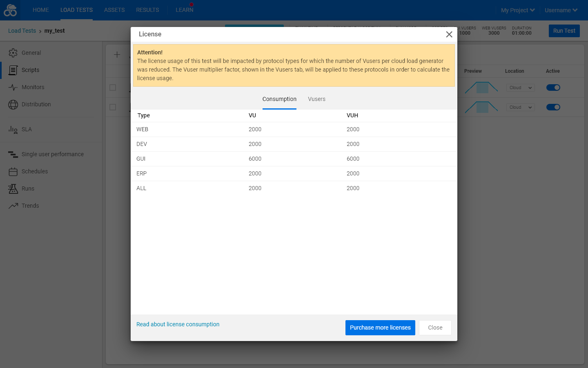Open Read about license consumption link
The height and width of the screenshot is (368, 588).
[178, 324]
